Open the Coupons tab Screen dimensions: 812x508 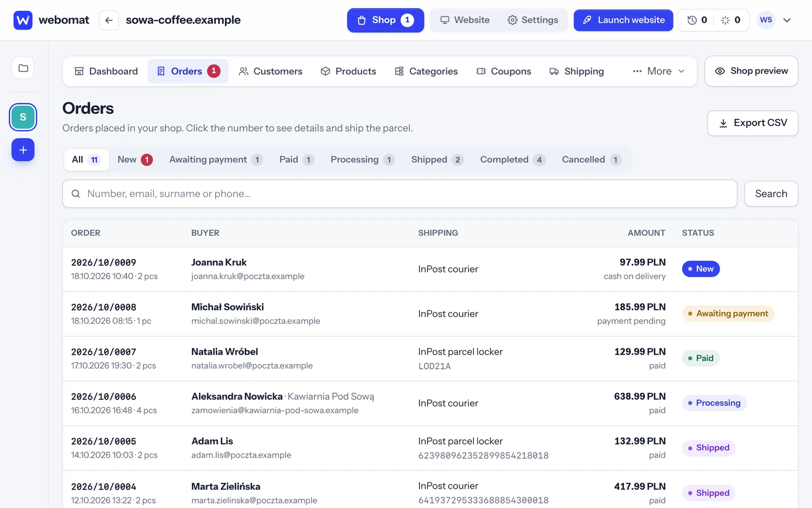(504, 72)
